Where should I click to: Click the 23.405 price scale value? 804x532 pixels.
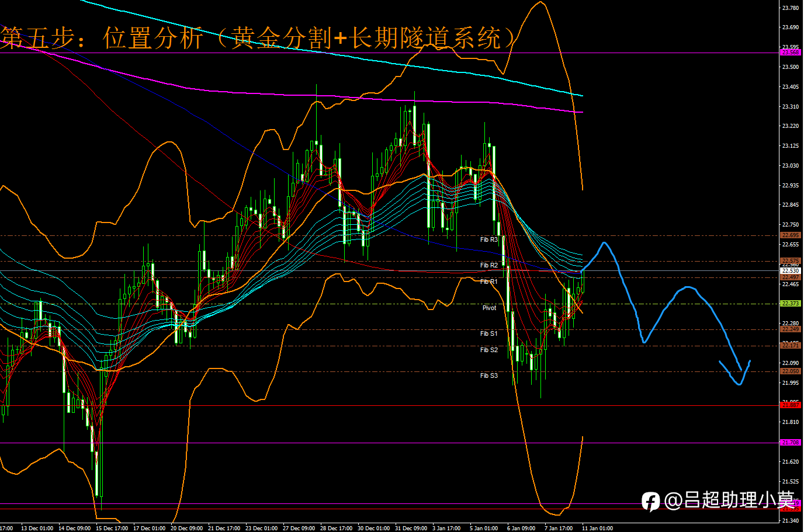click(x=791, y=87)
